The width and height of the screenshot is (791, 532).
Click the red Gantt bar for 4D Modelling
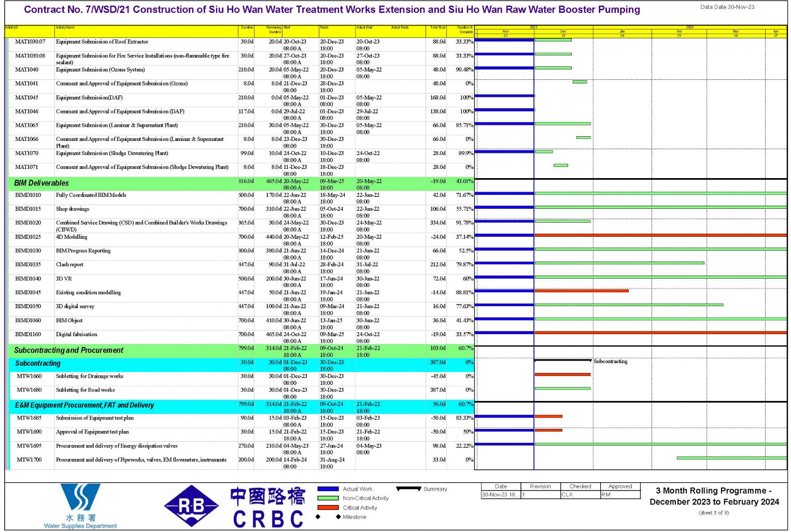click(x=660, y=235)
